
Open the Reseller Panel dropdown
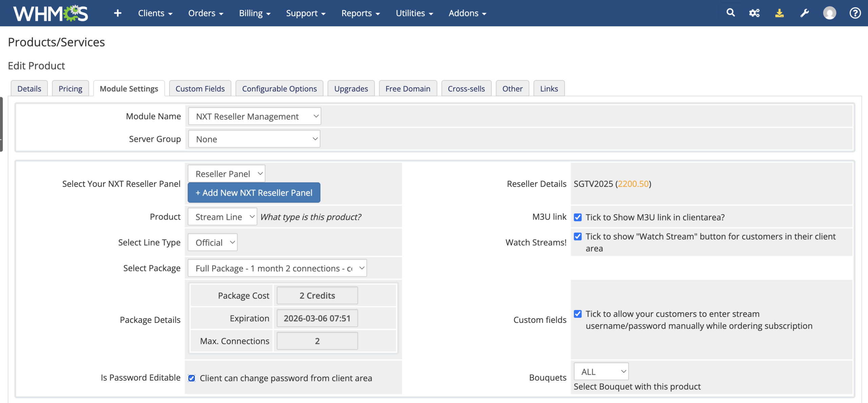coord(226,174)
